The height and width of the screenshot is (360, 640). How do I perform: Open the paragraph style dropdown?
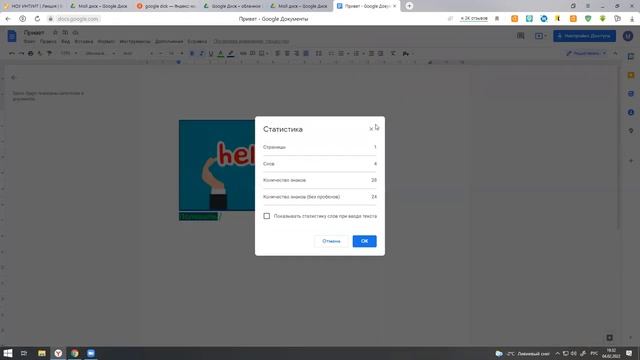(100, 53)
